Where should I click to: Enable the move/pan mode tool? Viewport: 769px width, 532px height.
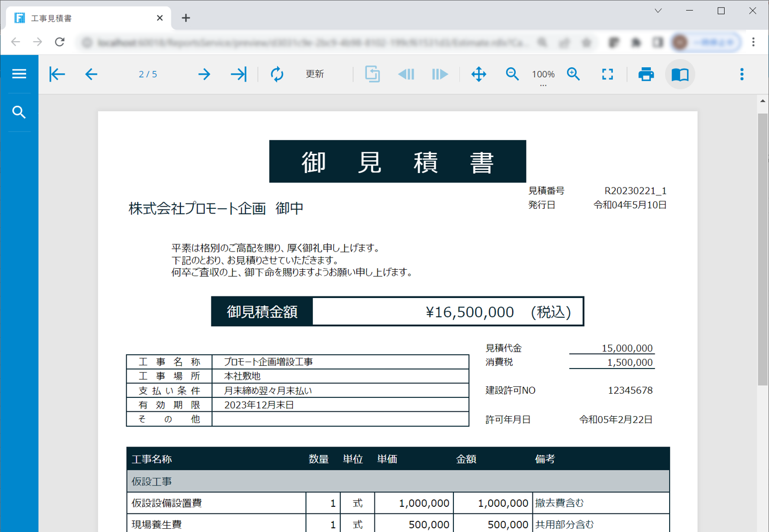point(478,74)
